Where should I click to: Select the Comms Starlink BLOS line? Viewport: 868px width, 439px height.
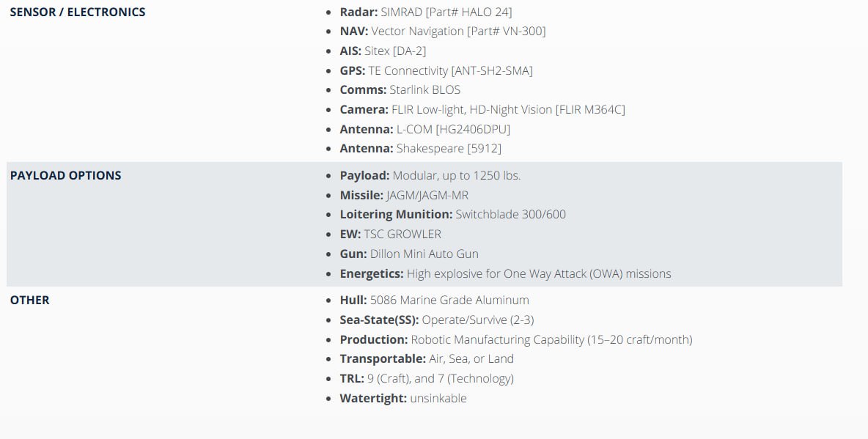click(x=400, y=89)
